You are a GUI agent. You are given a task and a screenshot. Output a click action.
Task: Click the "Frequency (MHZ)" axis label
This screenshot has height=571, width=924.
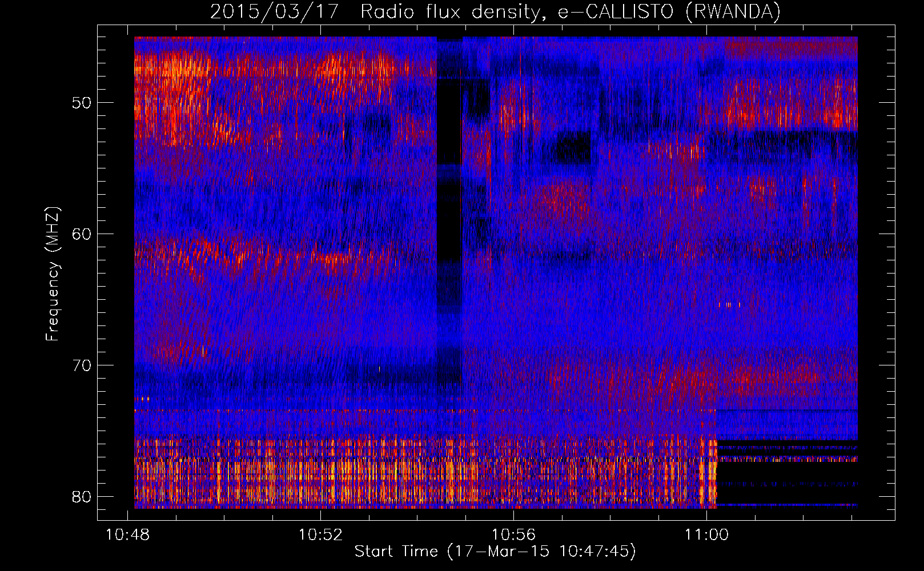pos(53,274)
